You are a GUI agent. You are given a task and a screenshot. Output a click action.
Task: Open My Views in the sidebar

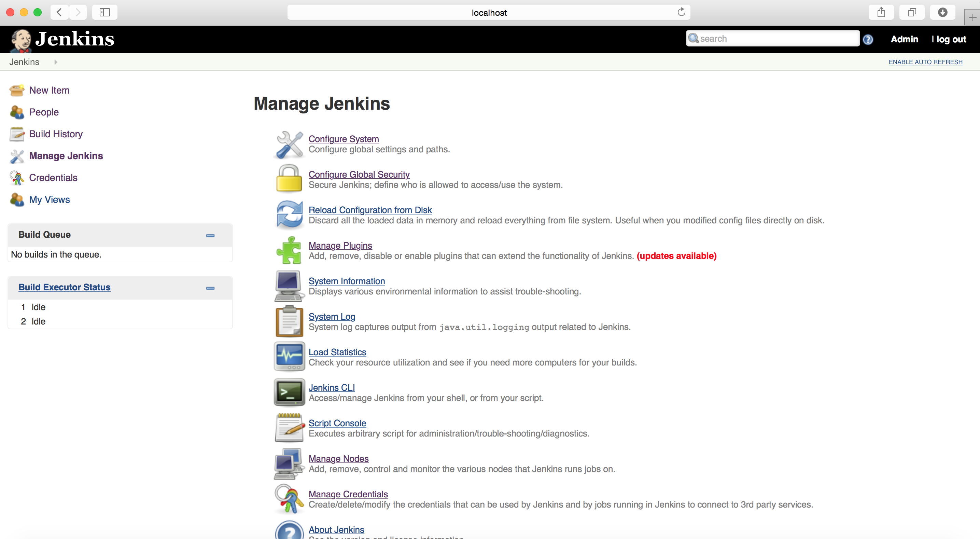pos(50,199)
